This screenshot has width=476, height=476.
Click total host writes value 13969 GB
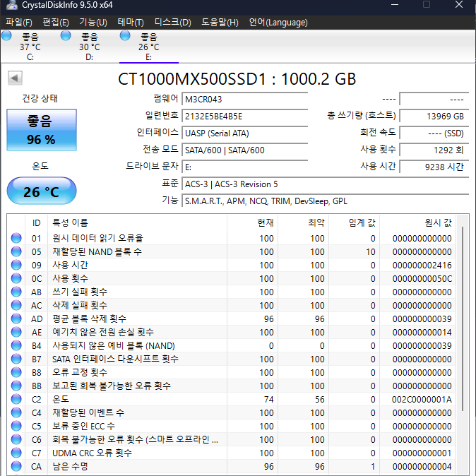pos(434,117)
